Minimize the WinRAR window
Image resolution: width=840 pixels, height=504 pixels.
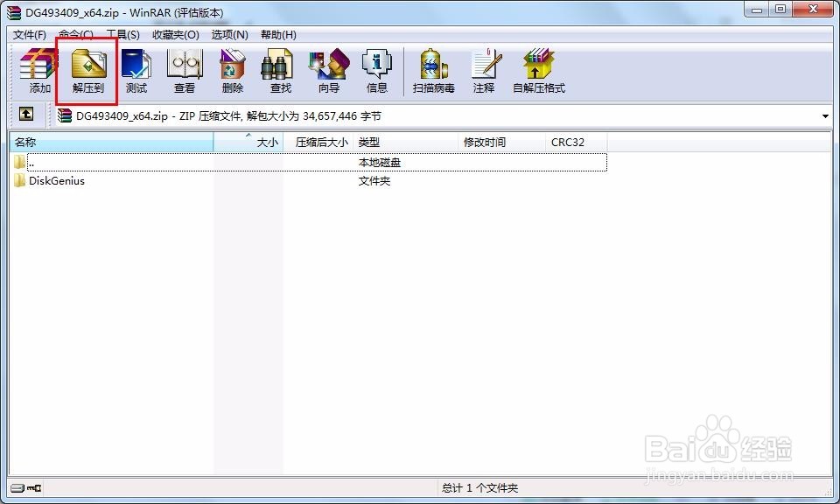[x=757, y=9]
